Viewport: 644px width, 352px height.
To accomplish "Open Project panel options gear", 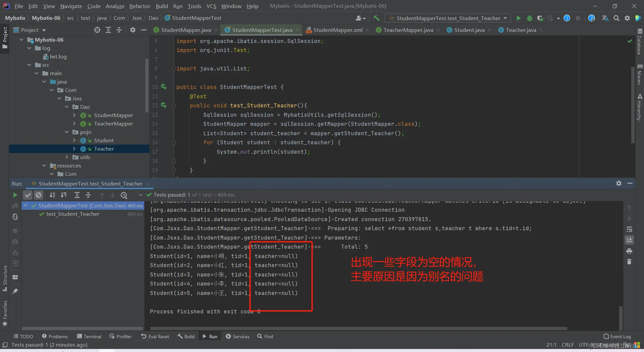I will [133, 30].
